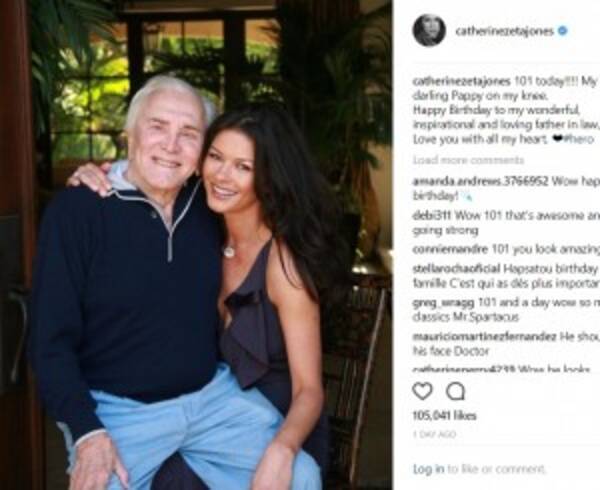This screenshot has height=490, width=600.
Task: Click the comment speech bubble icon
Action: (x=455, y=391)
